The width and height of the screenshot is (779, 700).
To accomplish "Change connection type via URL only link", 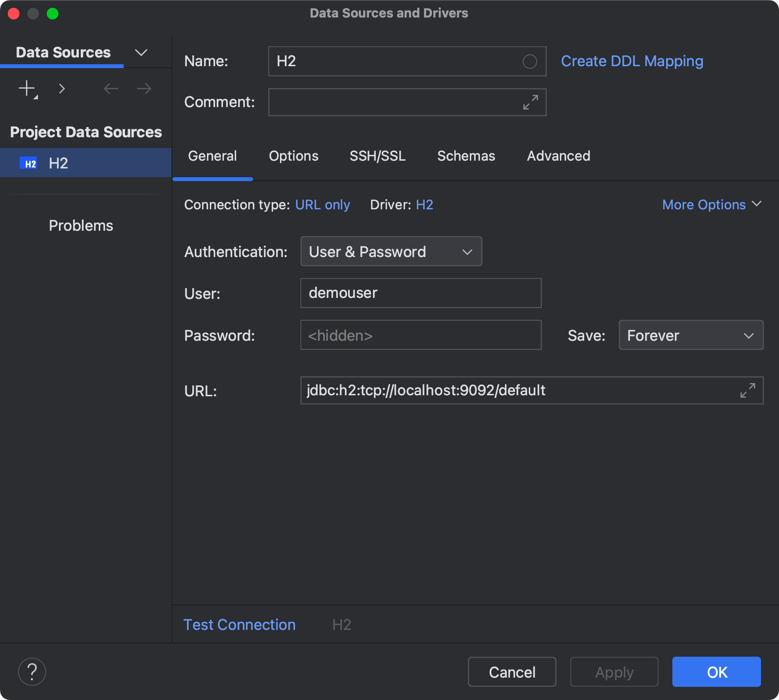I will (x=323, y=204).
